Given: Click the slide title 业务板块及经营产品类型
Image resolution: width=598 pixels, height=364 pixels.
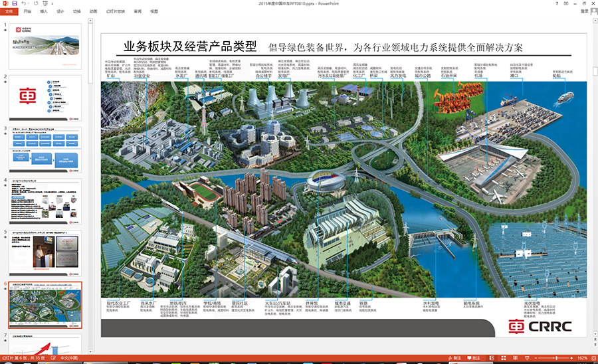Looking at the screenshot, I should coord(190,46).
